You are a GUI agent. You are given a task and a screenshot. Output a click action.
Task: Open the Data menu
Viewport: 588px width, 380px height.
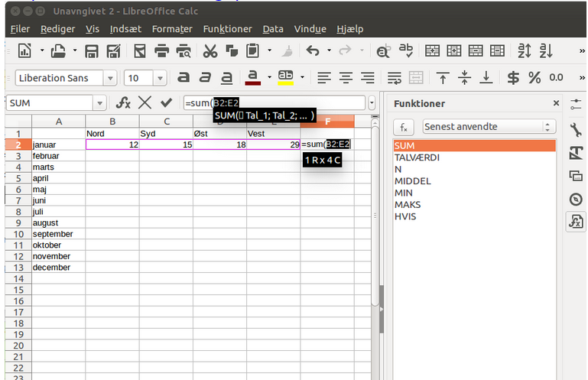point(273,29)
